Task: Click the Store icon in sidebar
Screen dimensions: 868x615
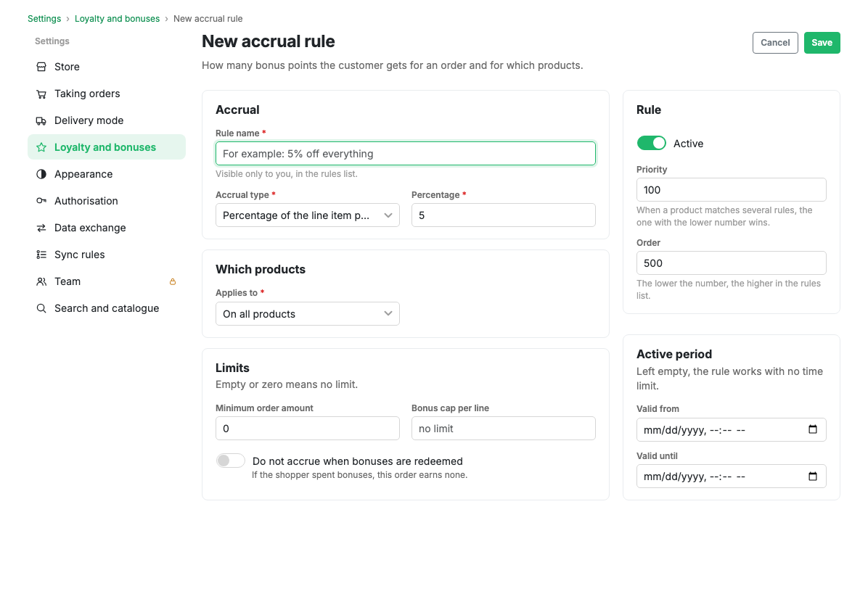Action: (41, 67)
